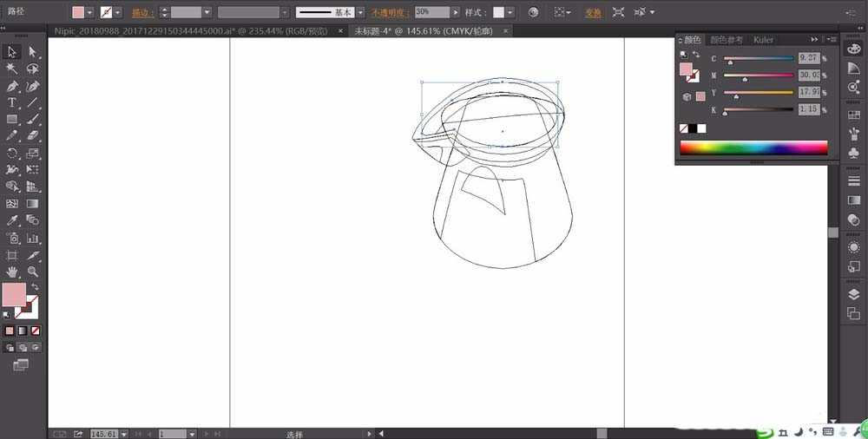Open the stroke profile 基本 dropdown

(359, 13)
